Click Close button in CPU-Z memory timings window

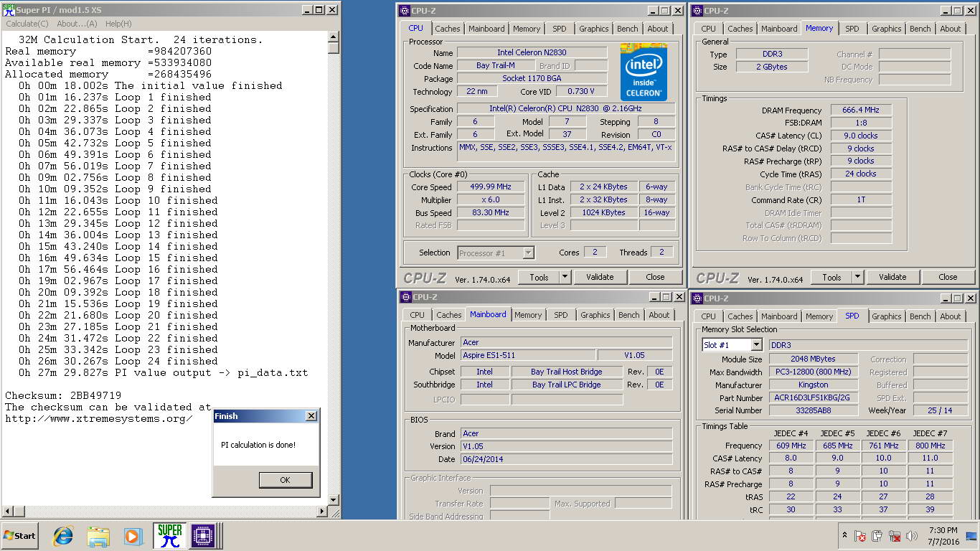[948, 277]
